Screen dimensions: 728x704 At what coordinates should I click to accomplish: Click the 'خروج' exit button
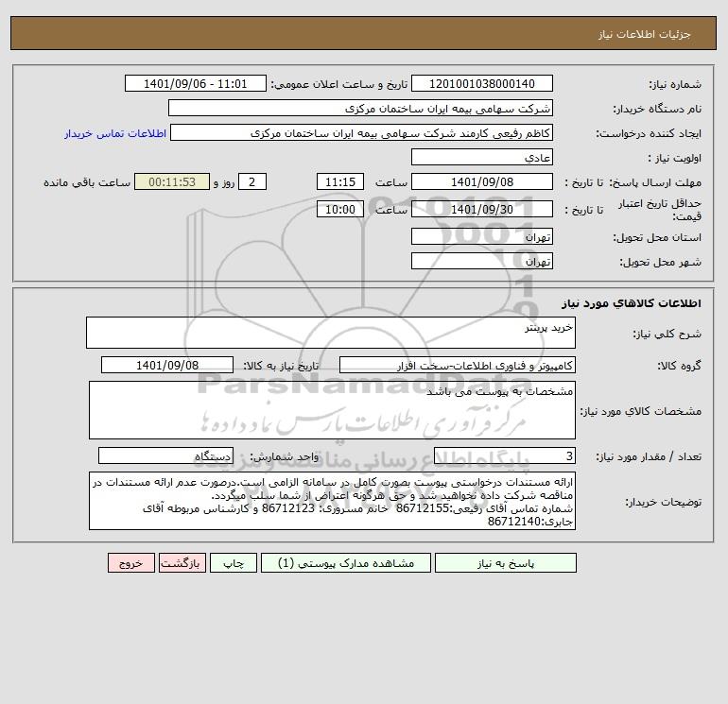(x=131, y=563)
